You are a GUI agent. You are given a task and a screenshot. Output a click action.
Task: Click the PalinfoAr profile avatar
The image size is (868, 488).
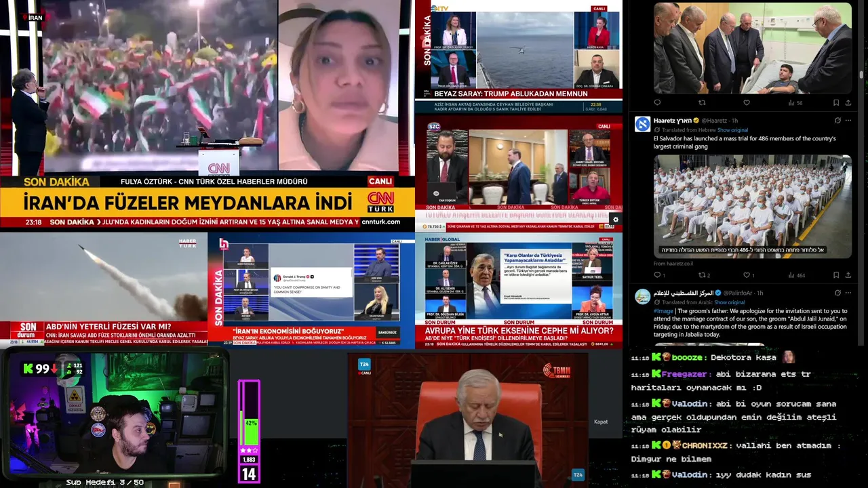(642, 296)
